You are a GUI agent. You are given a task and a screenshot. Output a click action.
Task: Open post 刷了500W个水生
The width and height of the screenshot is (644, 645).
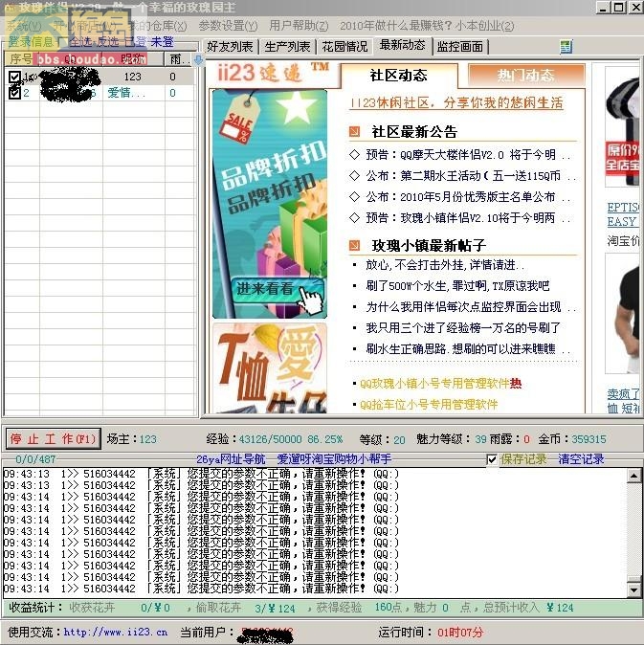[x=457, y=285]
